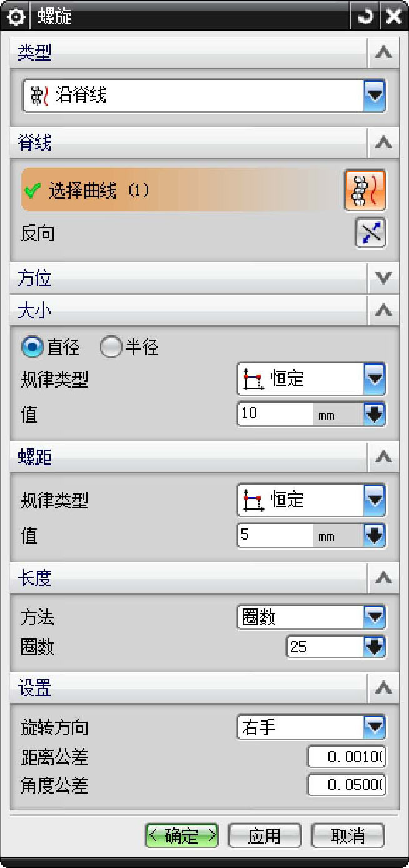Expand the 方位 section
Viewport: 409px width, 868px height.
click(x=383, y=278)
